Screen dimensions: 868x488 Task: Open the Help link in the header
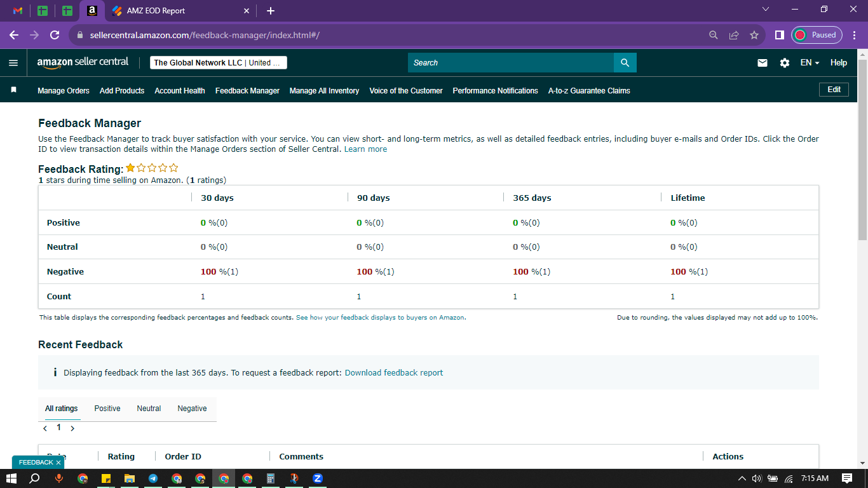tap(839, 63)
